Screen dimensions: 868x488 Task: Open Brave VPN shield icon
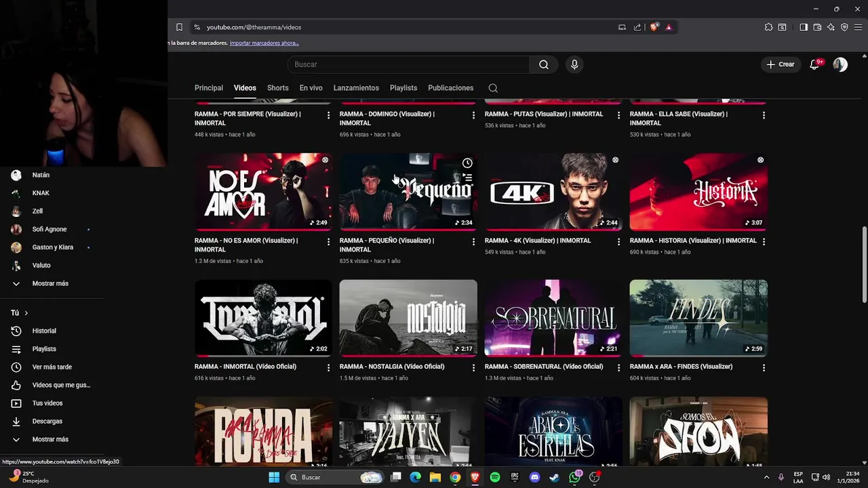tap(844, 27)
